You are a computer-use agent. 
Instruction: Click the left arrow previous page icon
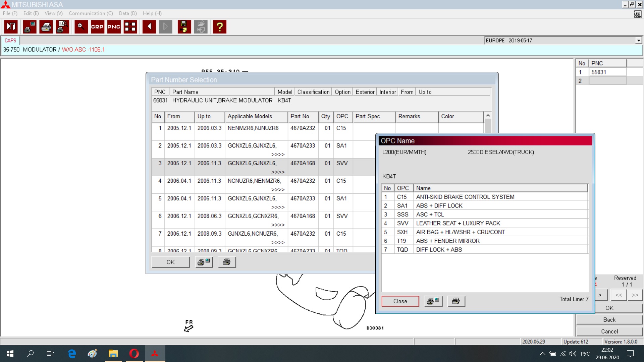pos(149,27)
